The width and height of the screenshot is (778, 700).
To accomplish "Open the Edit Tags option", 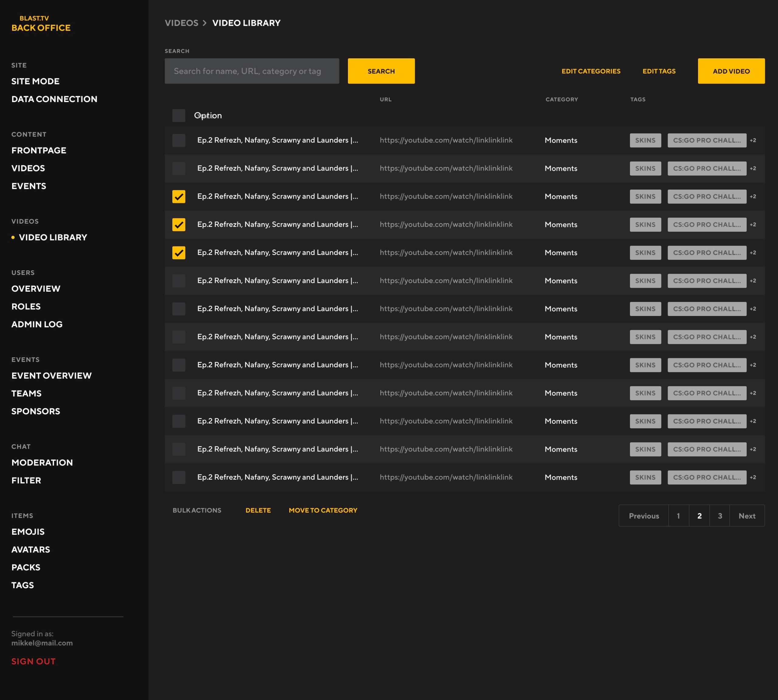I will coord(659,71).
